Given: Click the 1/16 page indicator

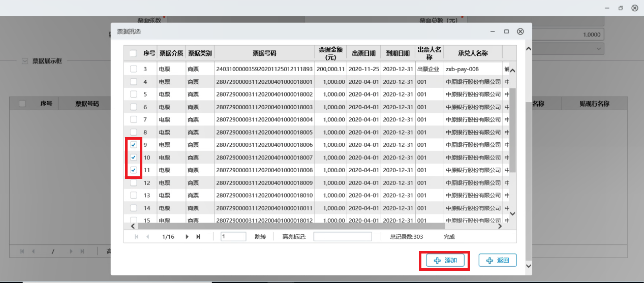Looking at the screenshot, I should click(x=168, y=237).
